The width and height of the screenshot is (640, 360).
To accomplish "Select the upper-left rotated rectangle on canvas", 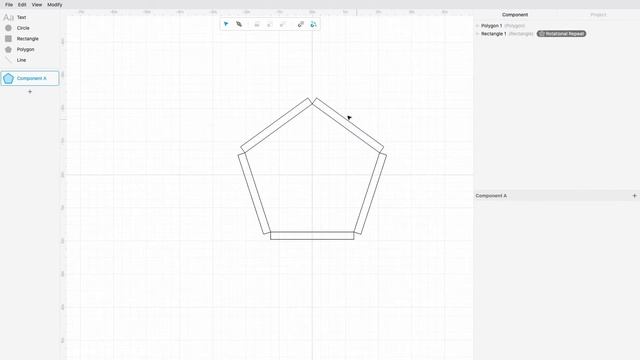I will coord(276,125).
